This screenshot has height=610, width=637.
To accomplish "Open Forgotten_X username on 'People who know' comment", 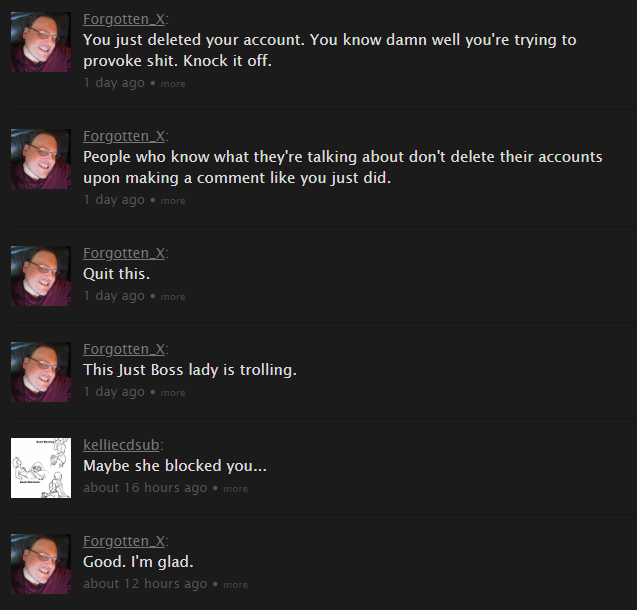I will [124, 136].
